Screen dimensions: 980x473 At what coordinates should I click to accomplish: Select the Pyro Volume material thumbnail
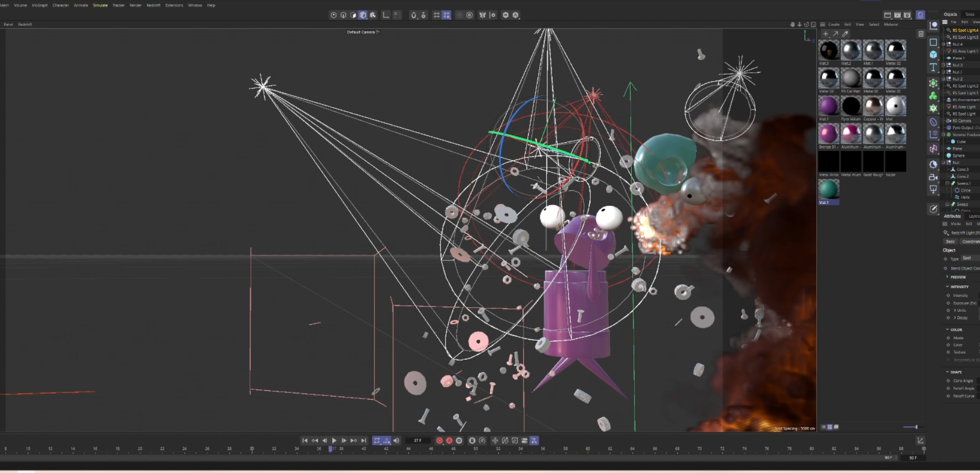click(x=851, y=107)
